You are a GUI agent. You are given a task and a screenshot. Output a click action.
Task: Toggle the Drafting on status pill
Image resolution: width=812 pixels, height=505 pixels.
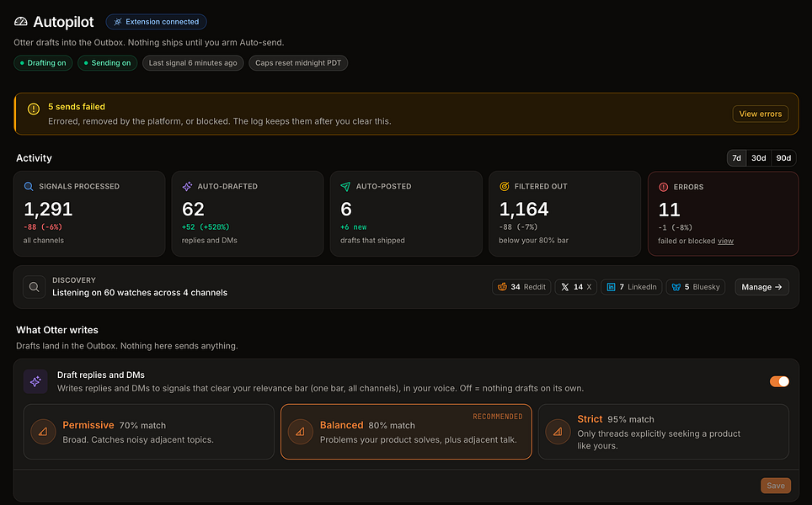coord(43,62)
